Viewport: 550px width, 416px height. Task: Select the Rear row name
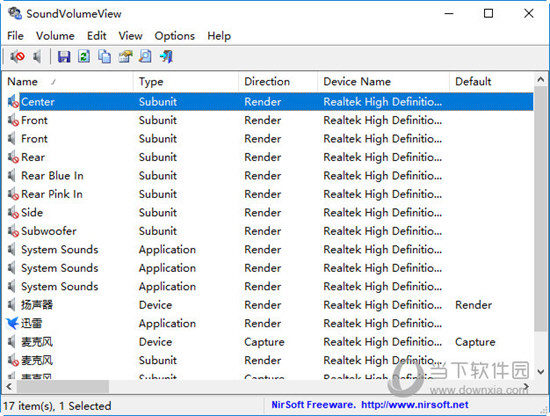point(33,157)
